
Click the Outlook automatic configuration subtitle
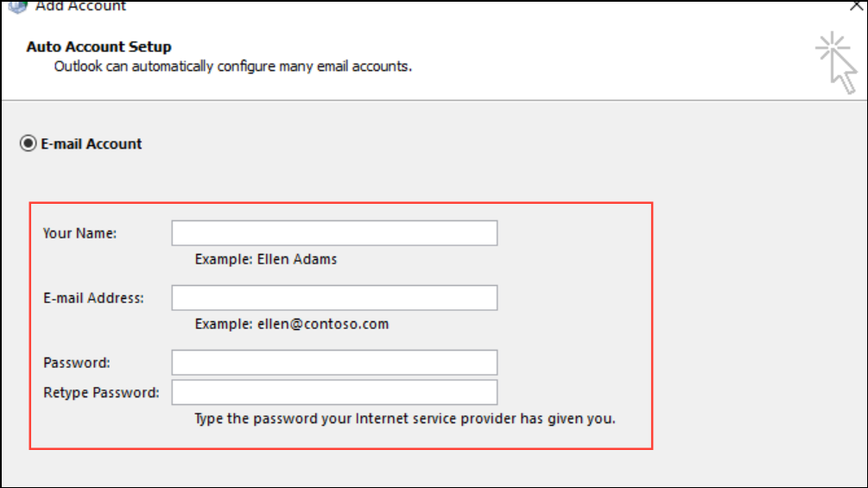[x=232, y=67]
